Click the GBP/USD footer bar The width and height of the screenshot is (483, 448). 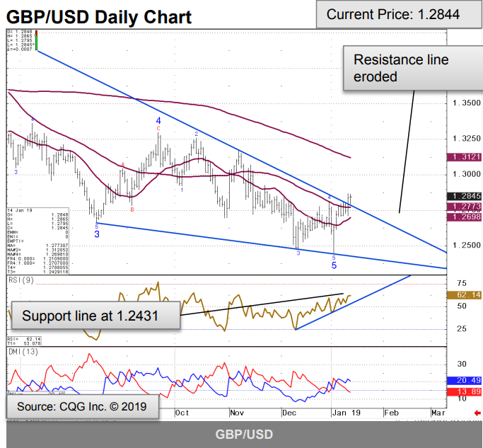[x=241, y=435]
